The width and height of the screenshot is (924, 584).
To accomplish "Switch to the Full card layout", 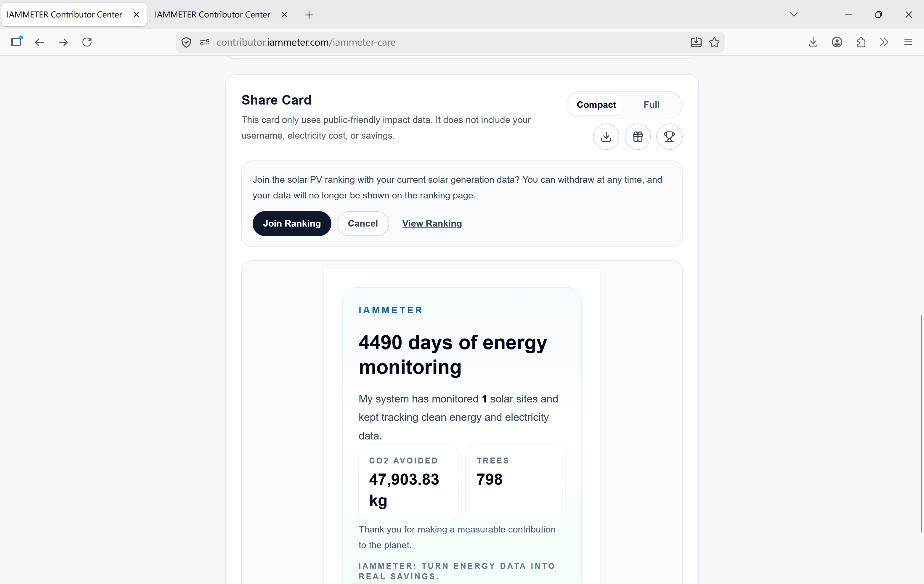I will [x=651, y=105].
